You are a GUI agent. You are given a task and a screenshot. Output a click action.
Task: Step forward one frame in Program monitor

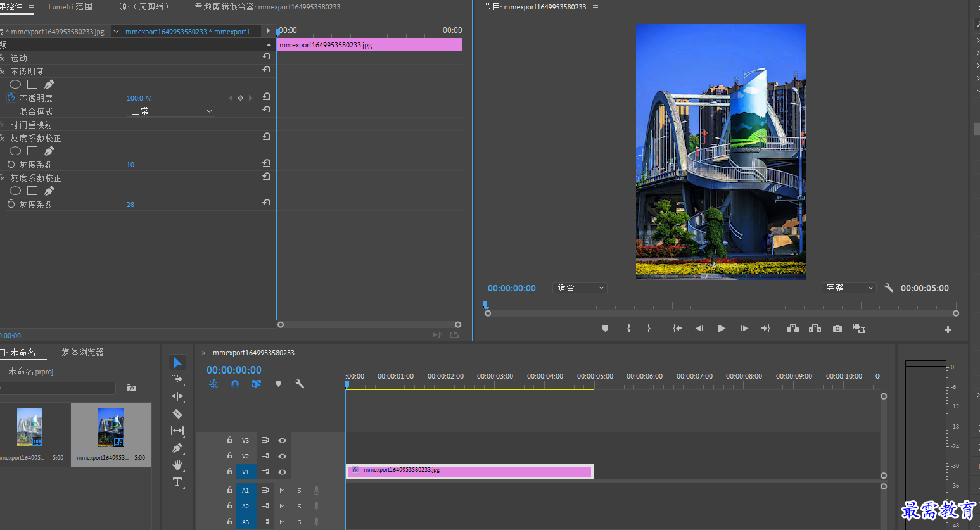(744, 329)
